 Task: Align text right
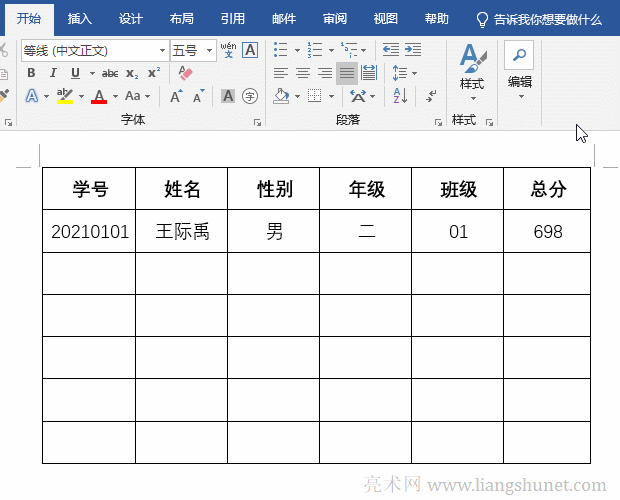[x=325, y=73]
